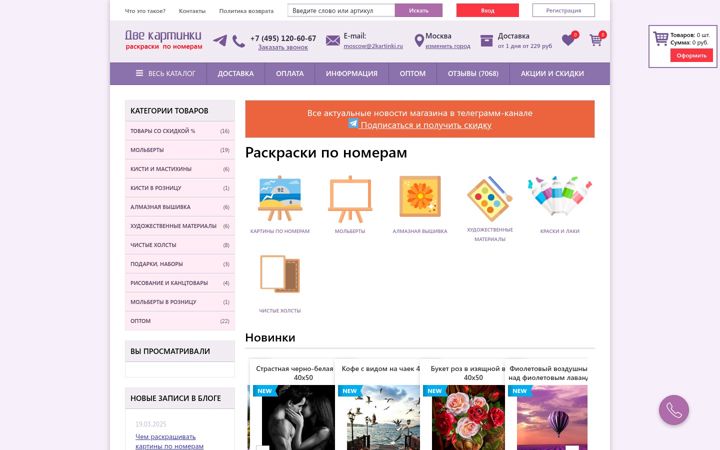Image resolution: width=720 pixels, height=450 pixels.
Task: Open the Оптом menu item
Action: pos(412,73)
